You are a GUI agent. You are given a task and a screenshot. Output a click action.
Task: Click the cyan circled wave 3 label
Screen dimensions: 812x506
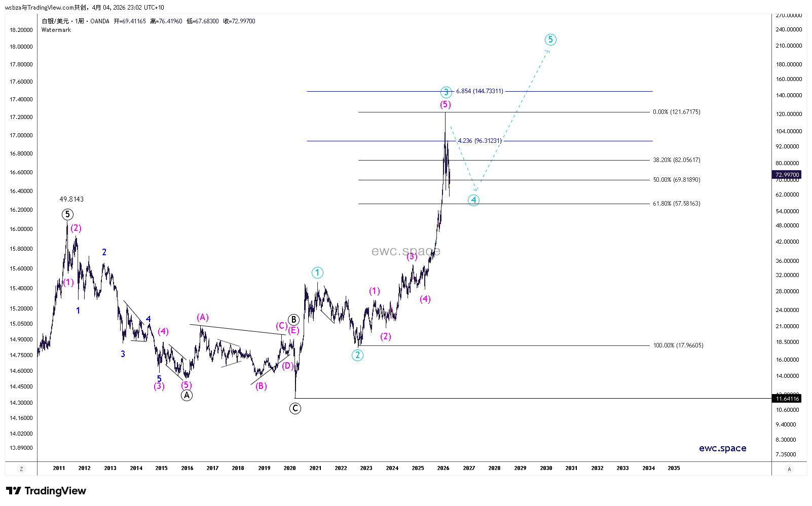(x=446, y=92)
